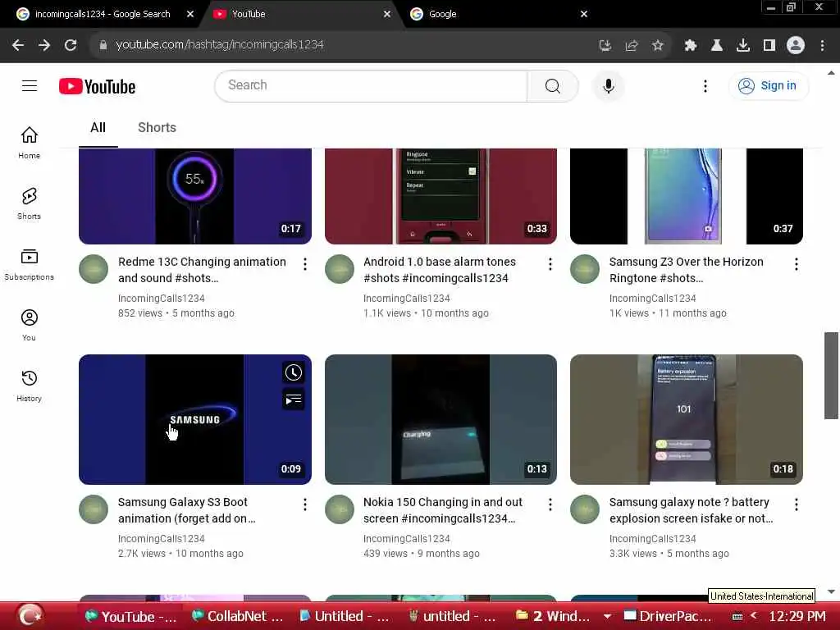The width and height of the screenshot is (840, 630).
Task: Open the channel avatar beside the Samsung galaxy note video
Action: [585, 509]
